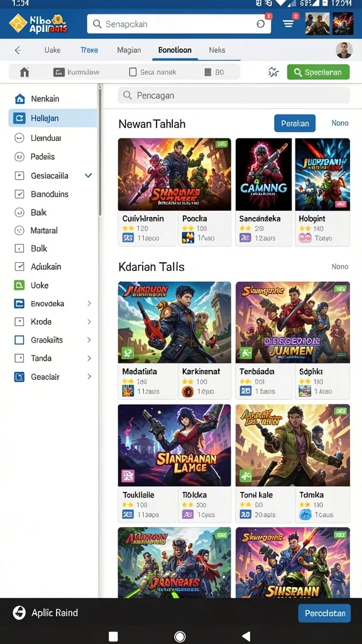Tap the Android back navigation button

(x=246, y=636)
